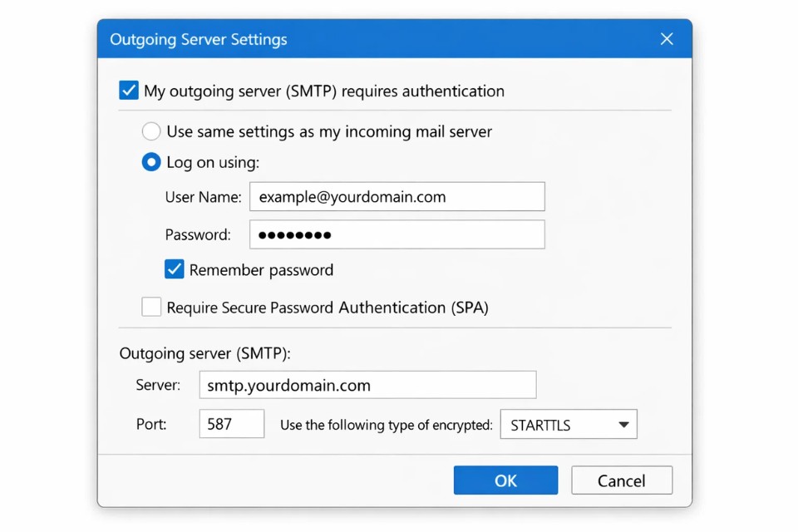
Task: Select Use same settings as incoming mail server
Action: [150, 131]
